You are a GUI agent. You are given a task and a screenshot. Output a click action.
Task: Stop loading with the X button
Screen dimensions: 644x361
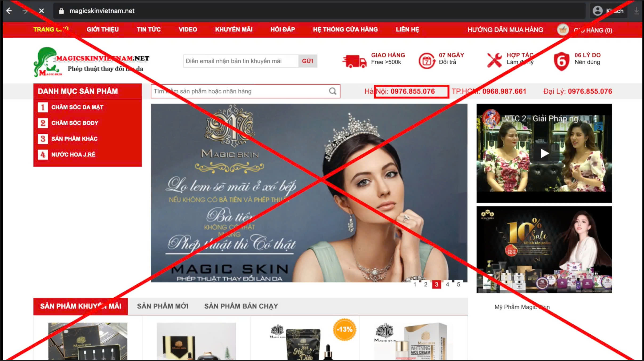[41, 11]
